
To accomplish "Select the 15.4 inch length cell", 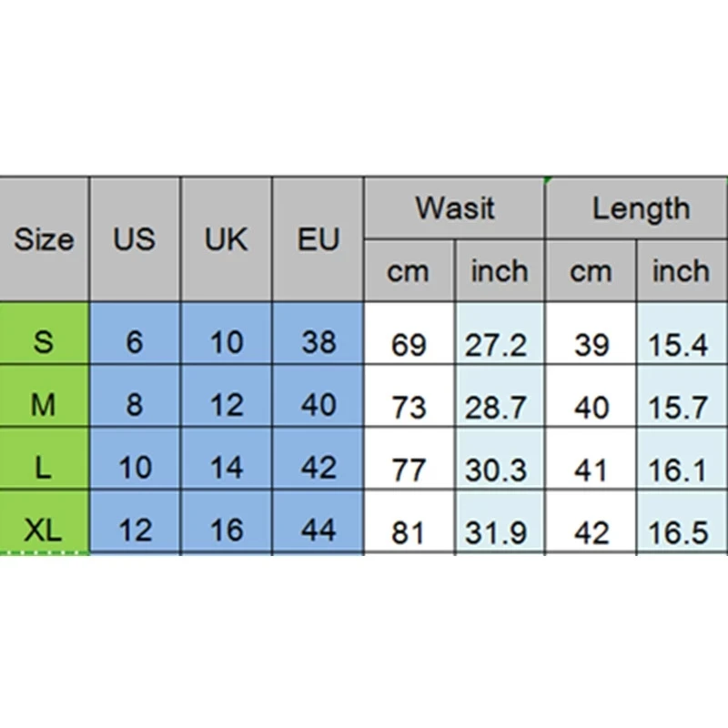I will tap(679, 346).
